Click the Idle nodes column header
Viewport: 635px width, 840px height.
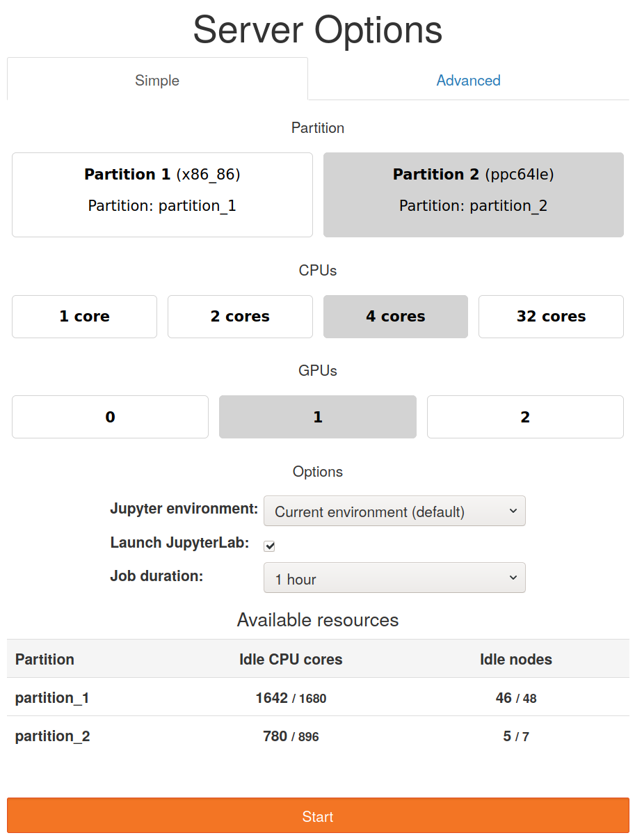[516, 660]
